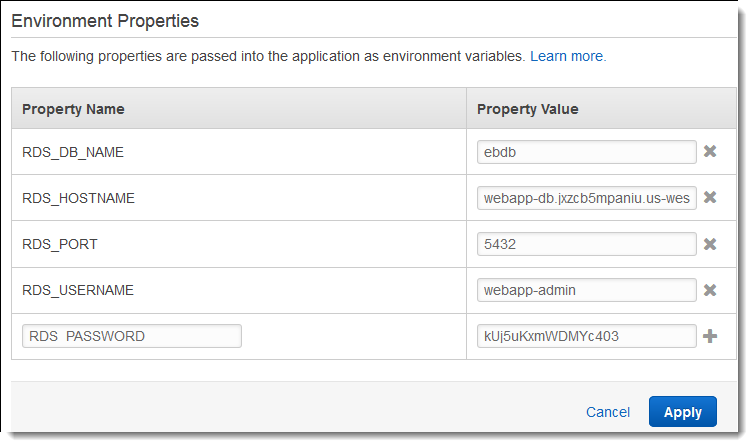Click the Property Name column header
This screenshot has height=447, width=753.
(x=73, y=109)
